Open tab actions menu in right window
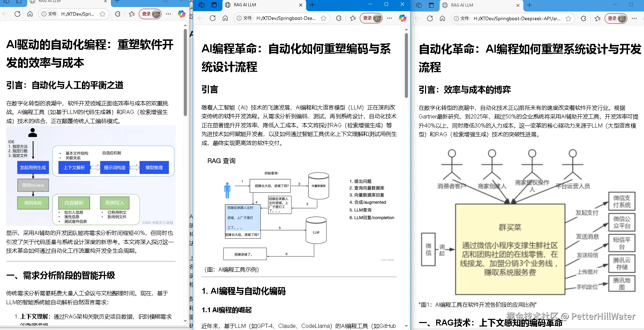The width and height of the screenshot is (644, 330). 431,5
